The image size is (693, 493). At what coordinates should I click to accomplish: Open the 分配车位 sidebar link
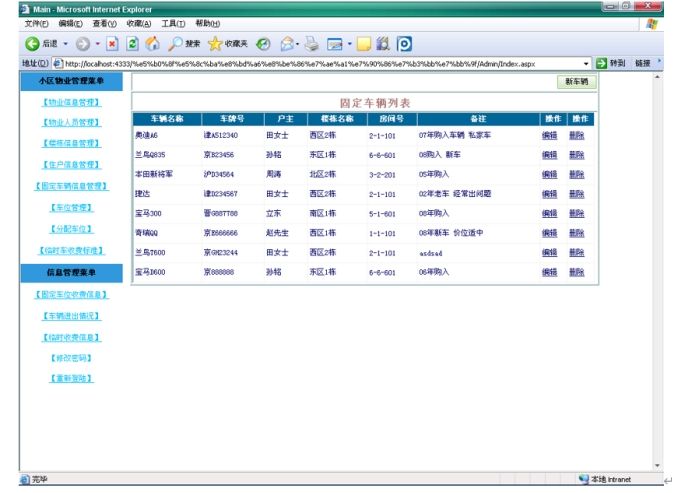(71, 229)
